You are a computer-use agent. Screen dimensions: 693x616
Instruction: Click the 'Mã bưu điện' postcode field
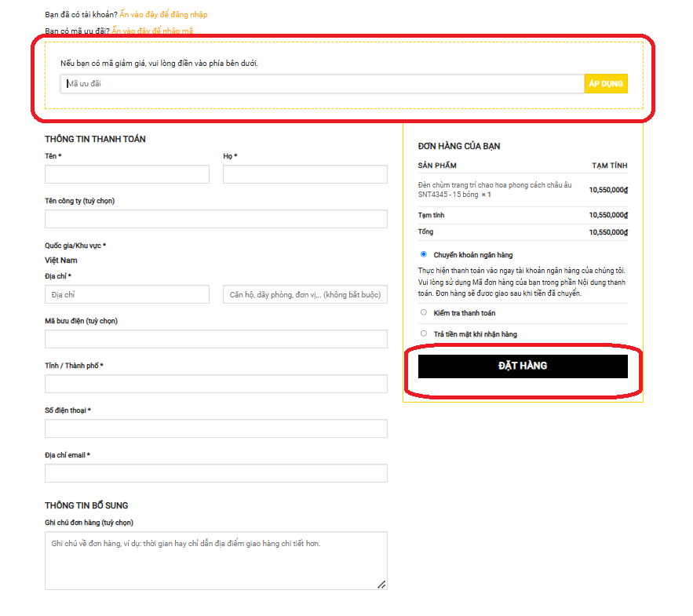click(x=216, y=339)
